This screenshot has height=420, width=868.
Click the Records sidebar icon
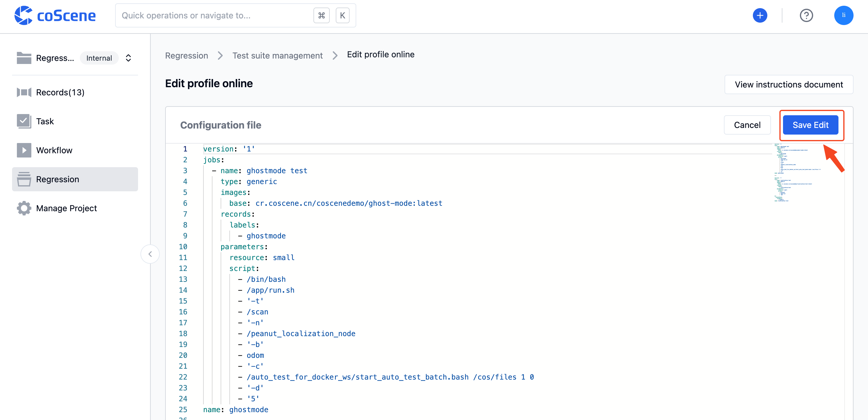(x=24, y=92)
